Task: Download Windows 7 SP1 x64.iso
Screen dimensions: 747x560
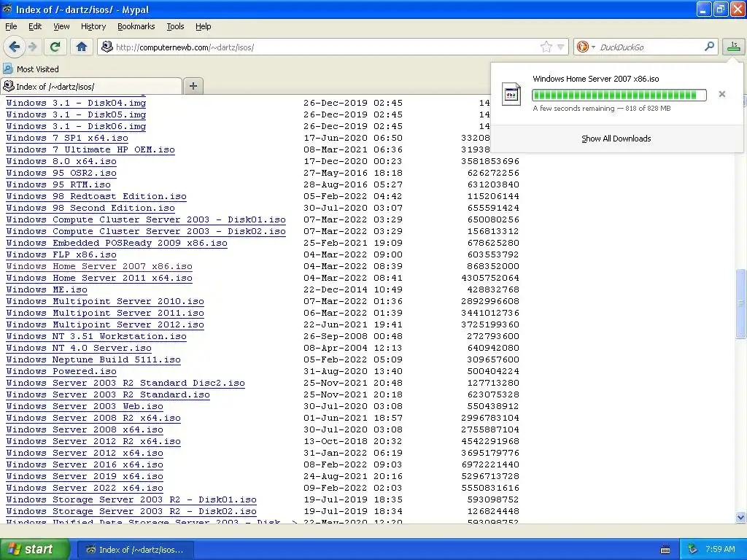Action: pyautogui.click(x=66, y=138)
